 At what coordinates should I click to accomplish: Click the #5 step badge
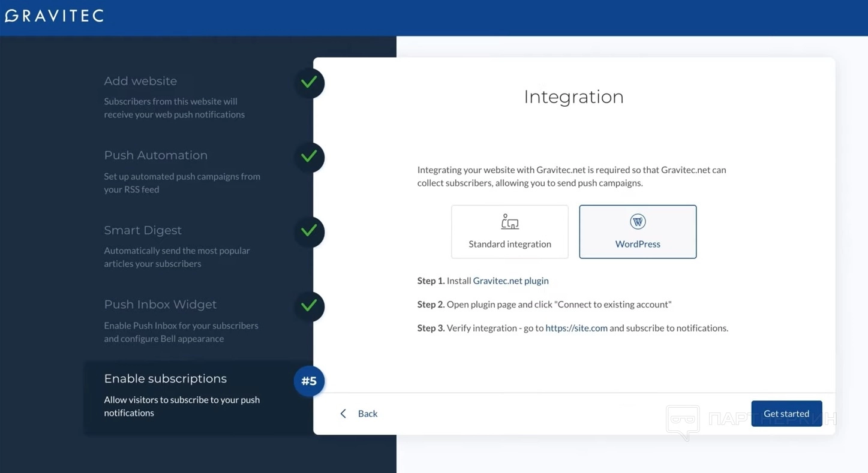click(309, 381)
